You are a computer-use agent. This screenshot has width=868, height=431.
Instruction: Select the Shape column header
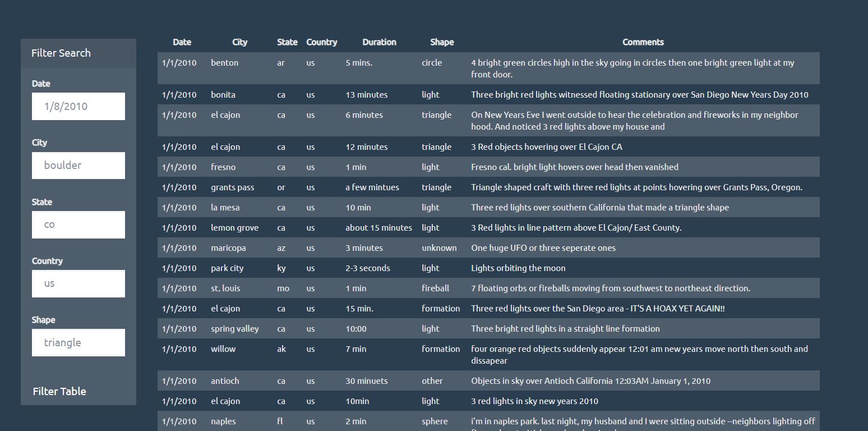pyautogui.click(x=442, y=42)
